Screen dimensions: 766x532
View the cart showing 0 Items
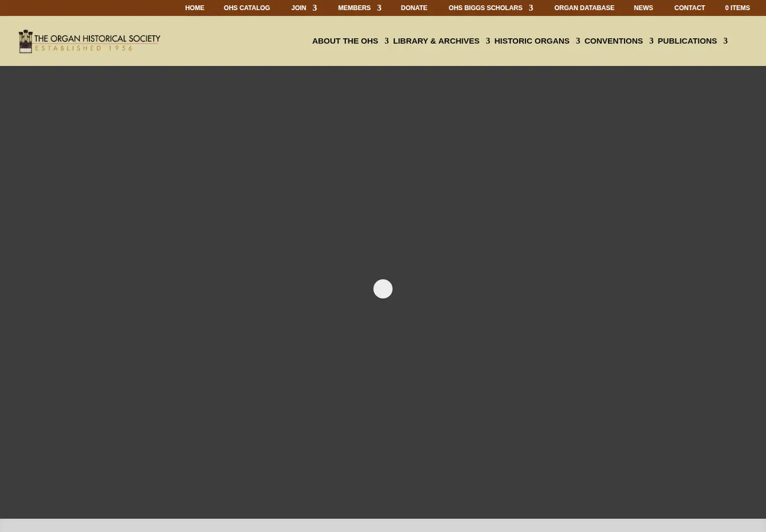point(737,8)
